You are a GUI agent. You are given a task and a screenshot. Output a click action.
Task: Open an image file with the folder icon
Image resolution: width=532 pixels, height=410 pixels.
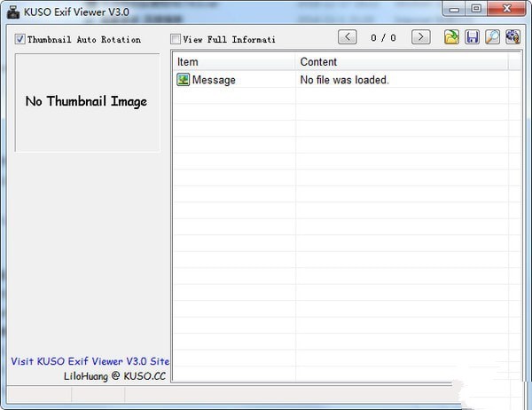(451, 37)
